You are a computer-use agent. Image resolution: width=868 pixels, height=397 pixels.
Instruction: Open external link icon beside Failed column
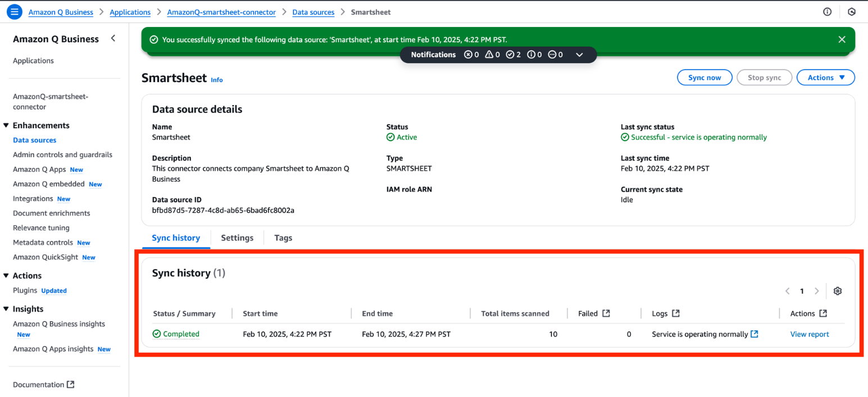(x=606, y=313)
